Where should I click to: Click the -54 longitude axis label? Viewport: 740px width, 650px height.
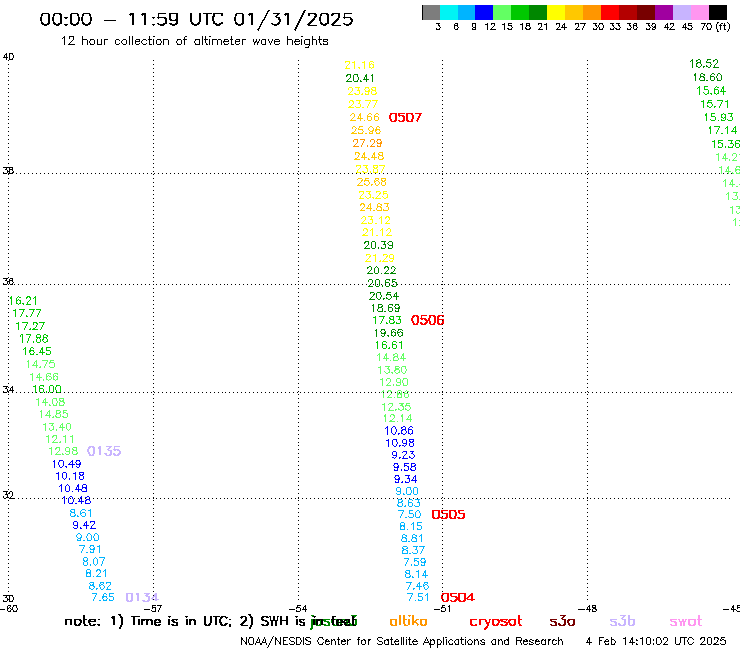pyautogui.click(x=298, y=609)
